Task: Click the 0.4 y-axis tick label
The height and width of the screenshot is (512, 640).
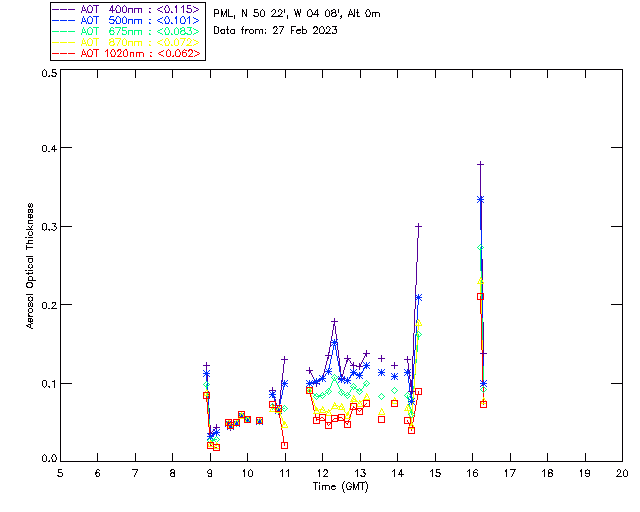Action: point(49,148)
